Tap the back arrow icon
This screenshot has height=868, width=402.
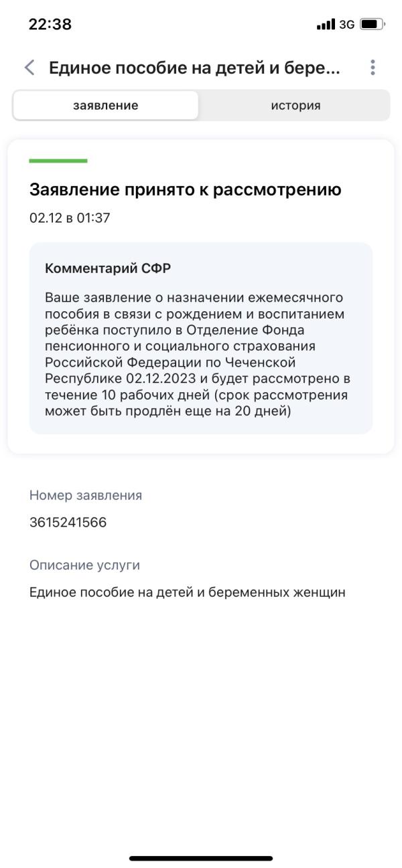(x=29, y=68)
